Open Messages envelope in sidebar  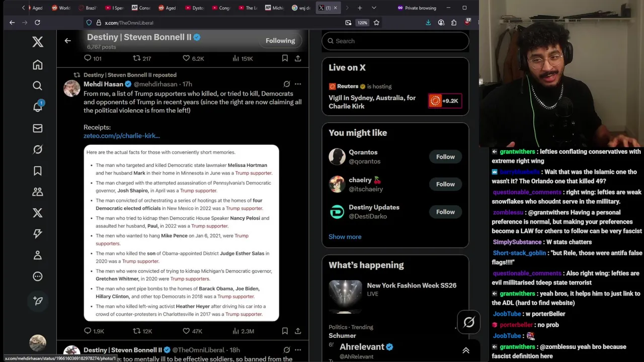pos(38,128)
